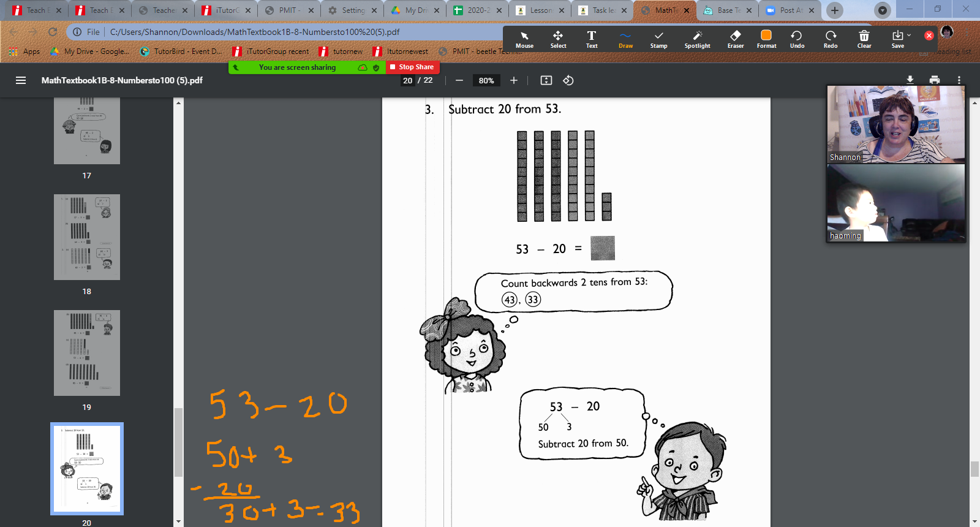Open My Drive - Google bookmark
980x527 pixels.
coord(90,51)
